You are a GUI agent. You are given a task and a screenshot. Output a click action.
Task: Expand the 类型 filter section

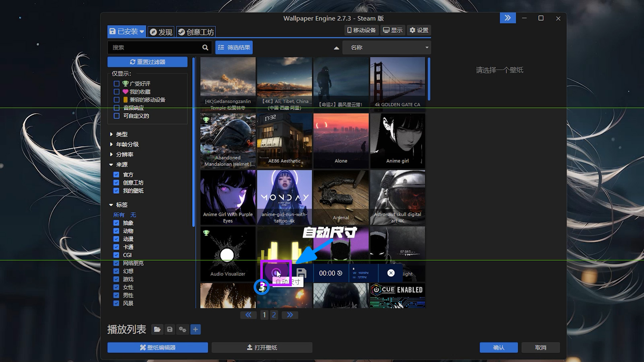tap(118, 134)
